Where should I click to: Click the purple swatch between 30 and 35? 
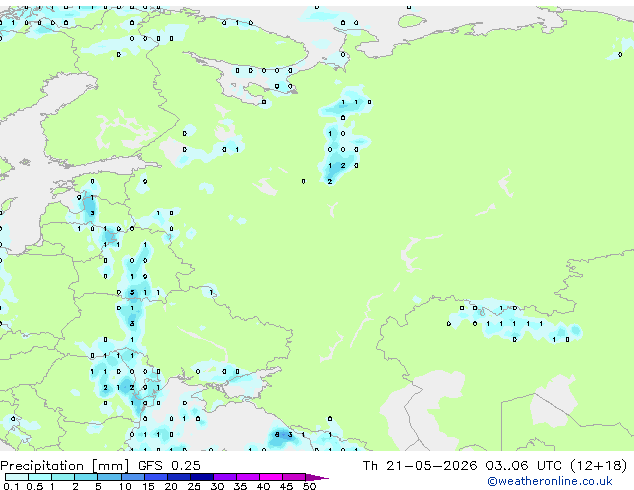point(224,477)
